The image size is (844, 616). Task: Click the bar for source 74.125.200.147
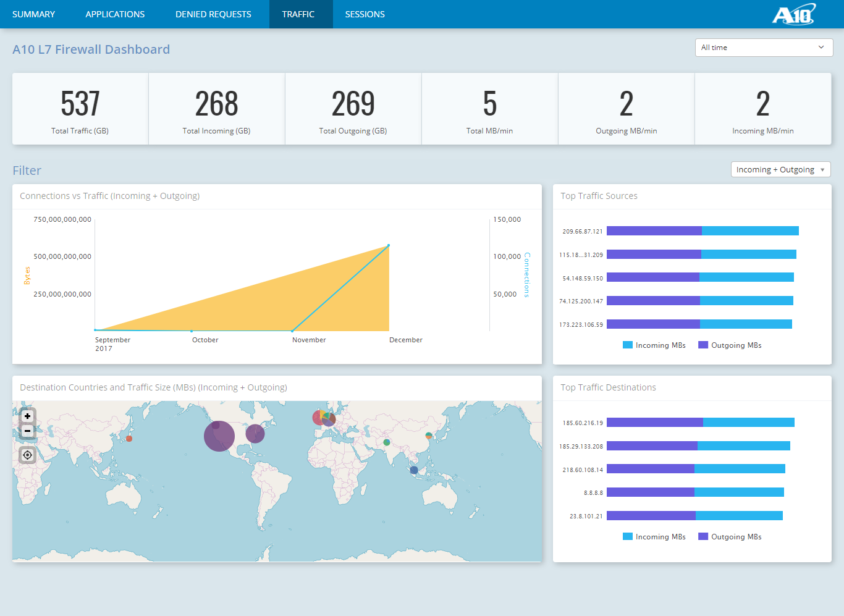(x=700, y=301)
